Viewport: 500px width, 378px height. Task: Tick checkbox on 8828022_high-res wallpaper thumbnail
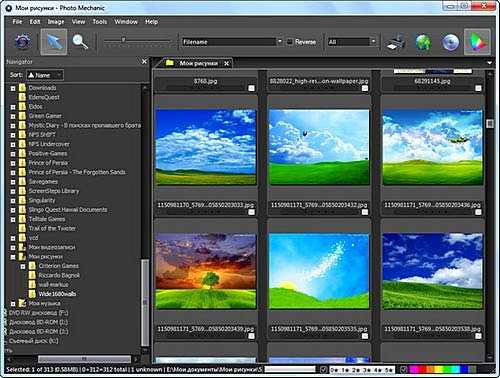point(365,88)
